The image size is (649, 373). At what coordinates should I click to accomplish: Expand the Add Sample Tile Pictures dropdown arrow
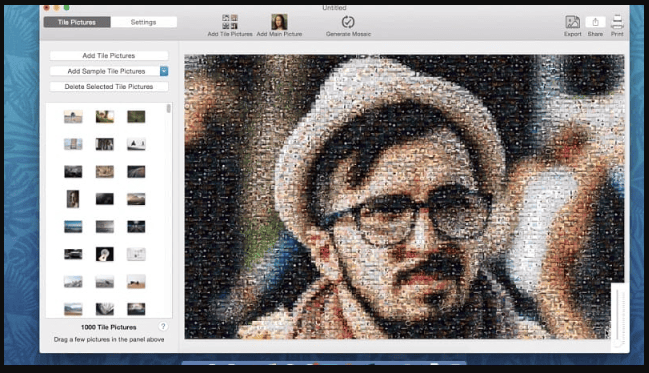[x=164, y=71]
